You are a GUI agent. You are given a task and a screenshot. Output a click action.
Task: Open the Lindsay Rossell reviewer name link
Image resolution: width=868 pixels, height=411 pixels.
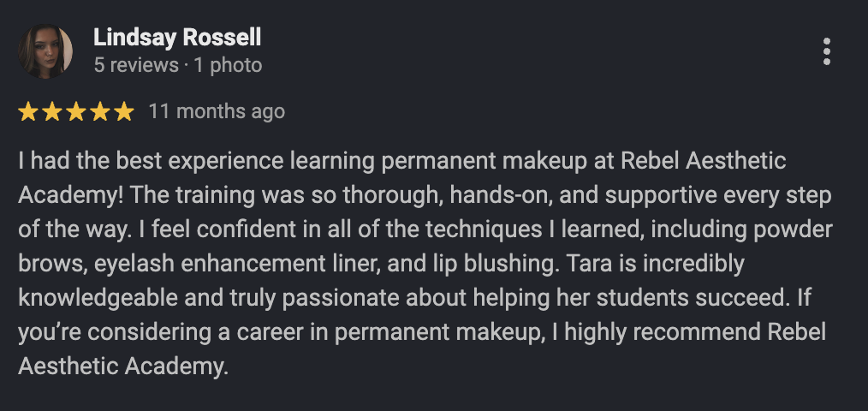coord(177,38)
